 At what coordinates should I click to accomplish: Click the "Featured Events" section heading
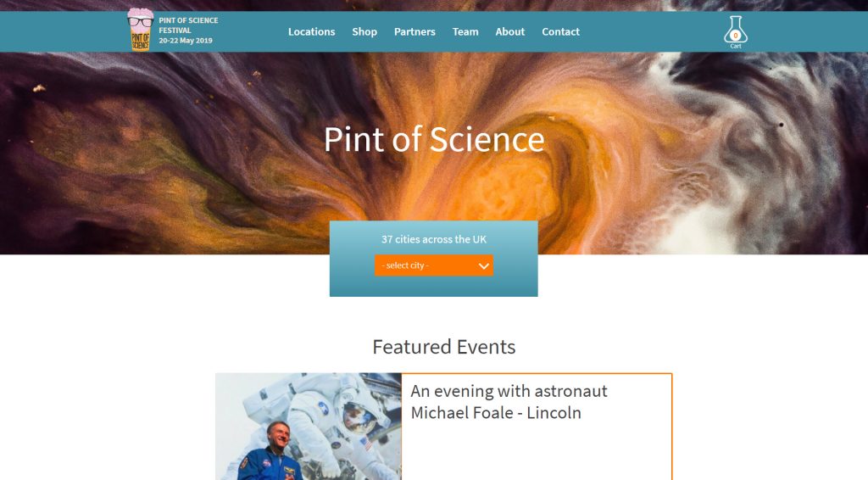444,347
